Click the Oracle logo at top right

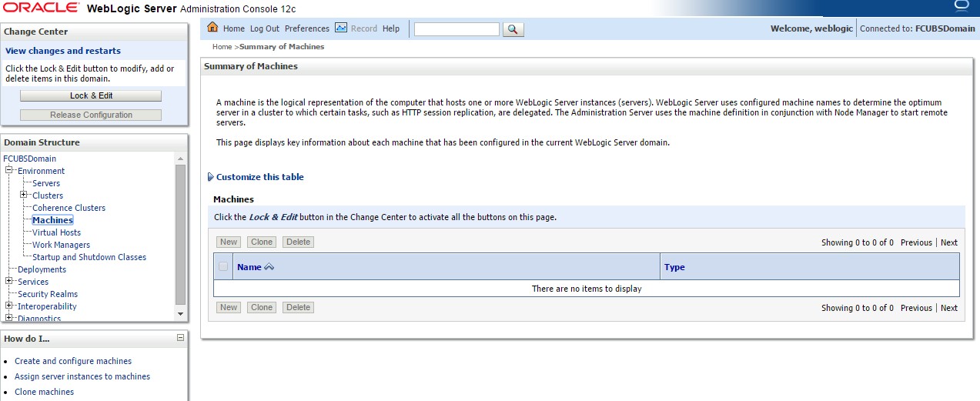(961, 7)
